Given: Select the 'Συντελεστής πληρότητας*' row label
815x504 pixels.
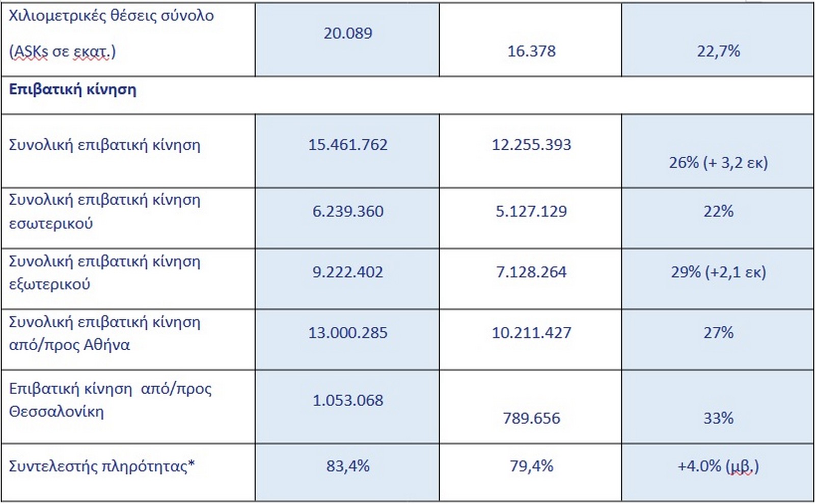Looking at the screenshot, I should [102, 466].
